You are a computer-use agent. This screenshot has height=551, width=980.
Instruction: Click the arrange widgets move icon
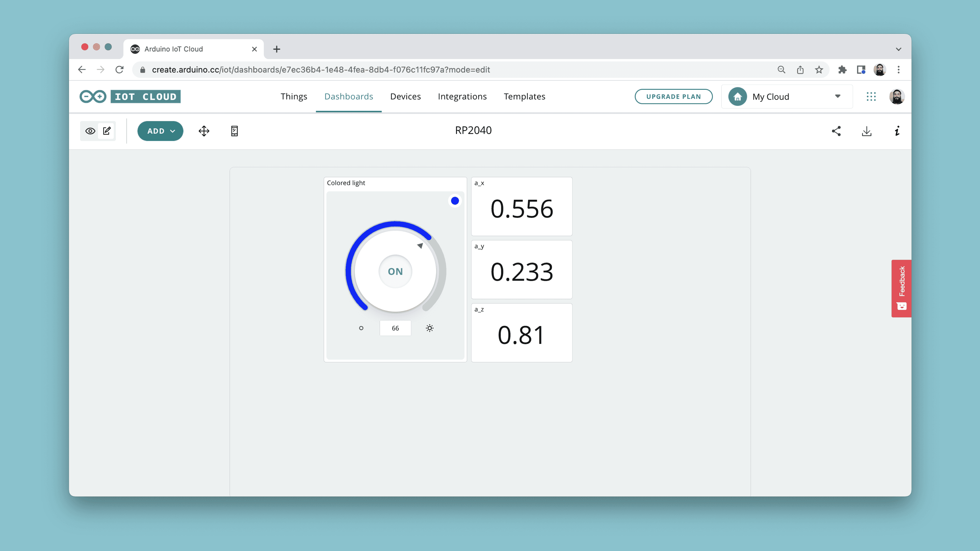pyautogui.click(x=204, y=131)
